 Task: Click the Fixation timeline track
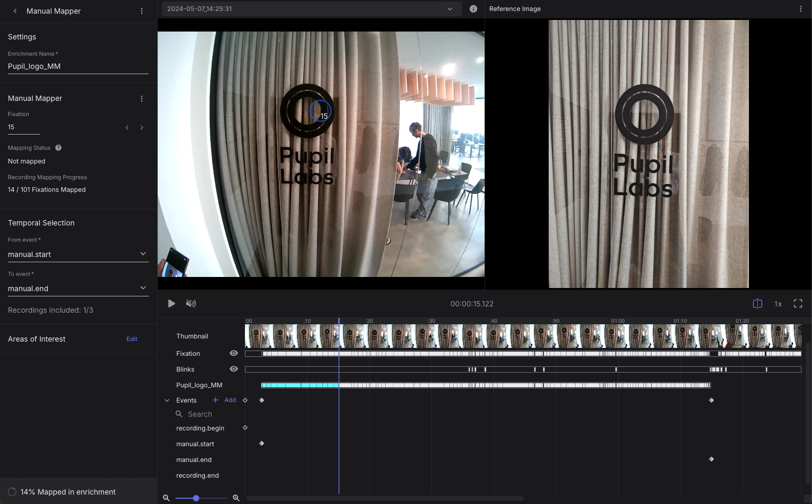pyautogui.click(x=523, y=354)
